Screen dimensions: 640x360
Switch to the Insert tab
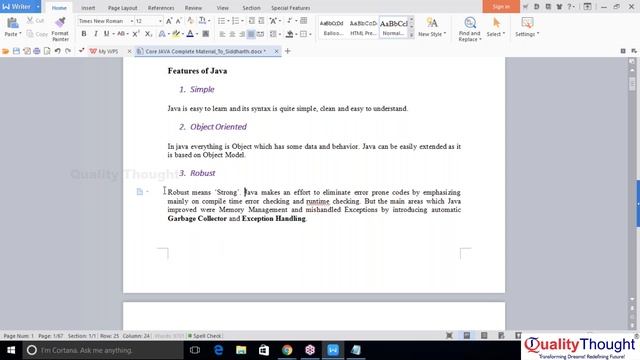coord(88,8)
